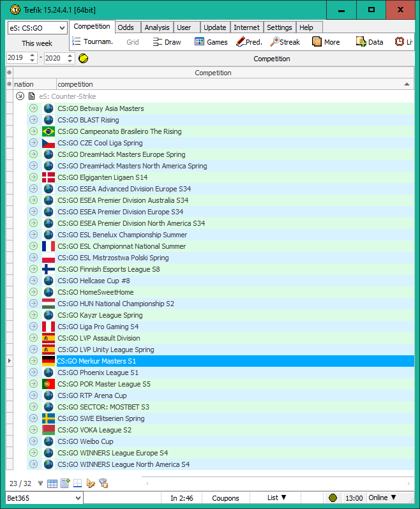The width and height of the screenshot is (420, 509).
Task: Open the Games toolbar view
Action: (211, 42)
